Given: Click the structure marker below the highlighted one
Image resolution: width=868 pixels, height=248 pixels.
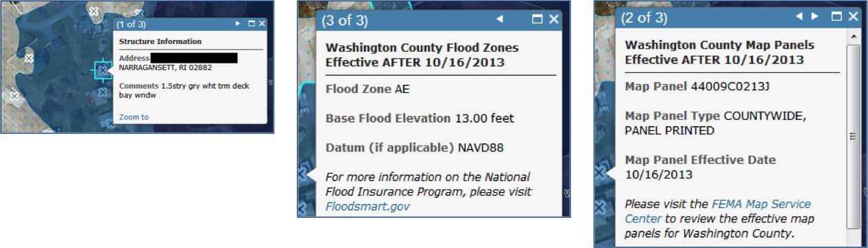Looking at the screenshot, I should click(102, 92).
